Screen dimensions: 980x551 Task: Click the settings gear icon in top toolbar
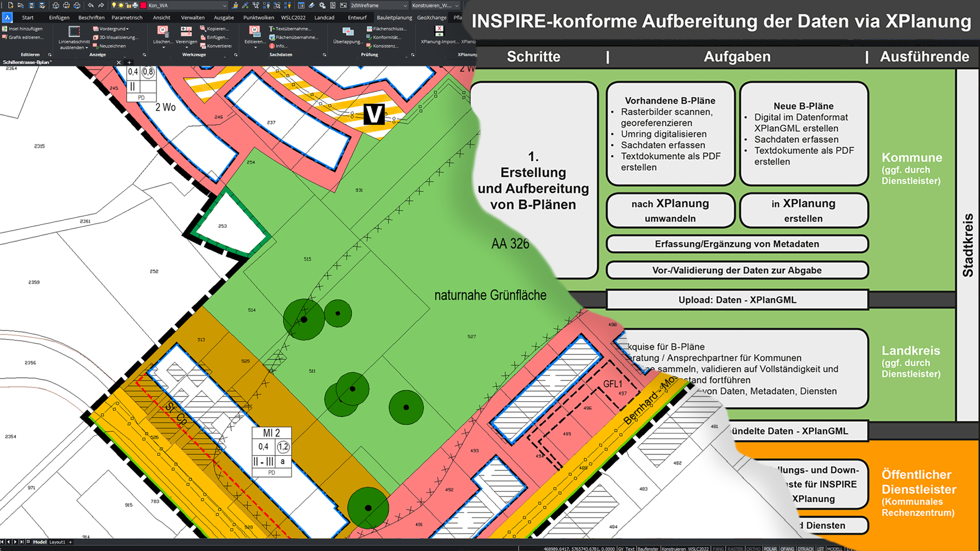point(322,6)
